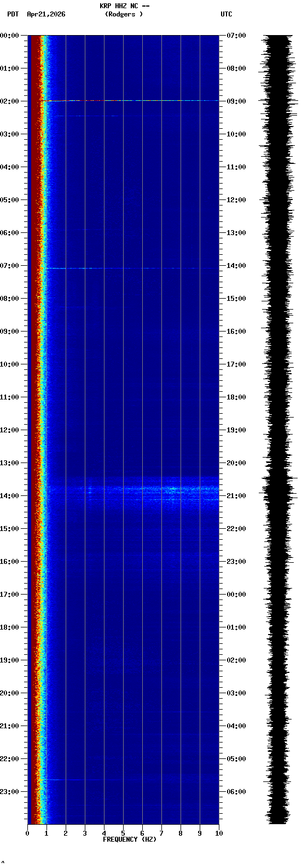This screenshot has width=302, height=868.
Task: Click the '0' frequency axis tick
Action: click(x=27, y=833)
